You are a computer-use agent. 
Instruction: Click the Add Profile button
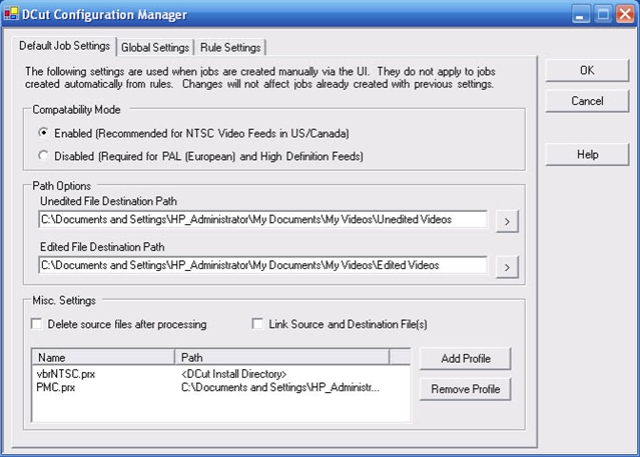point(465,358)
